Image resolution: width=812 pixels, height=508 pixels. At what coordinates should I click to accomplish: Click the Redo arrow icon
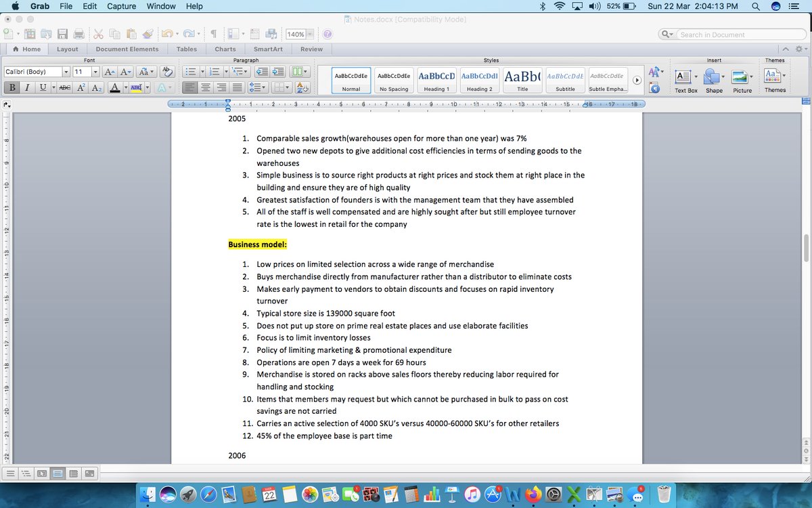tap(187, 34)
